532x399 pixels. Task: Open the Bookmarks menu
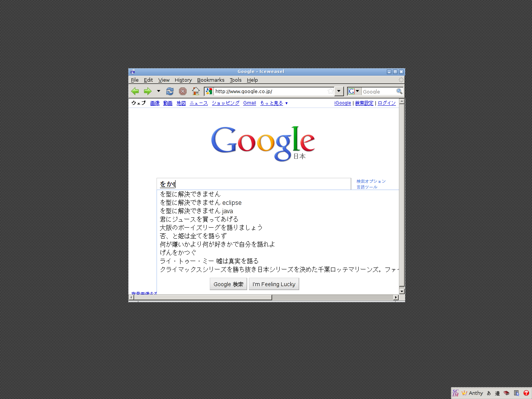pos(211,80)
